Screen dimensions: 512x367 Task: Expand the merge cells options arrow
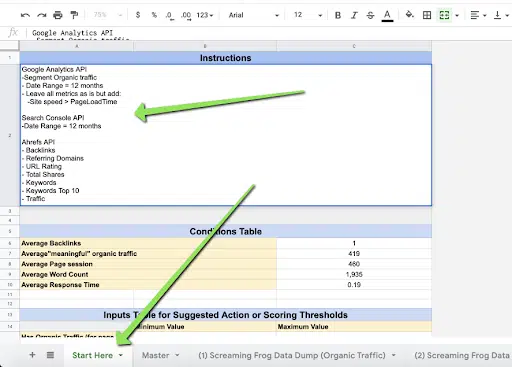457,15
